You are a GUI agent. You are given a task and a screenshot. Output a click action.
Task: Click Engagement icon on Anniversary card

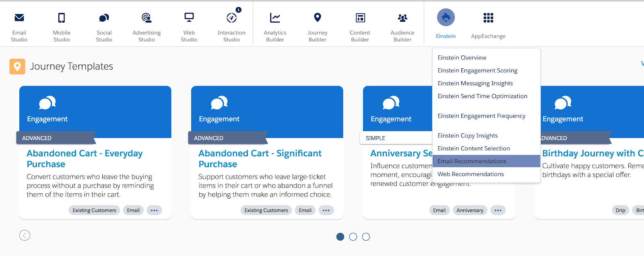391,103
